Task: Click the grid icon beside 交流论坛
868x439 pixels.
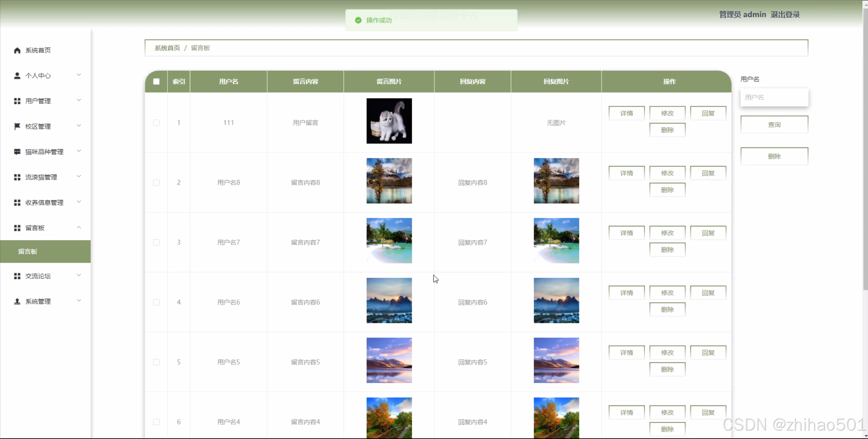Action: [17, 276]
